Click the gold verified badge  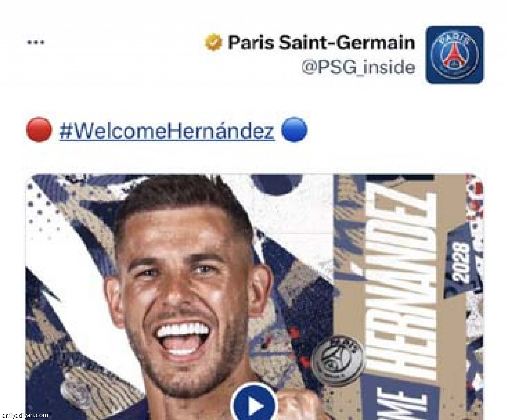click(x=213, y=43)
